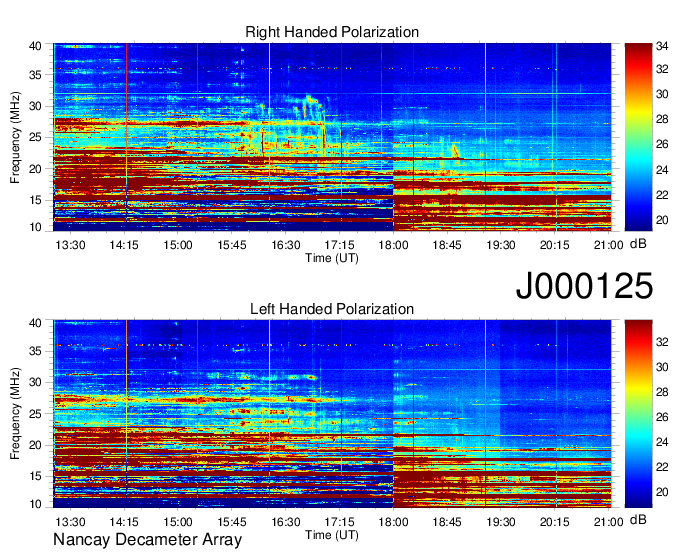Click the 30 MHz tick on the top plot
This screenshot has width=680, height=552.
35,106
